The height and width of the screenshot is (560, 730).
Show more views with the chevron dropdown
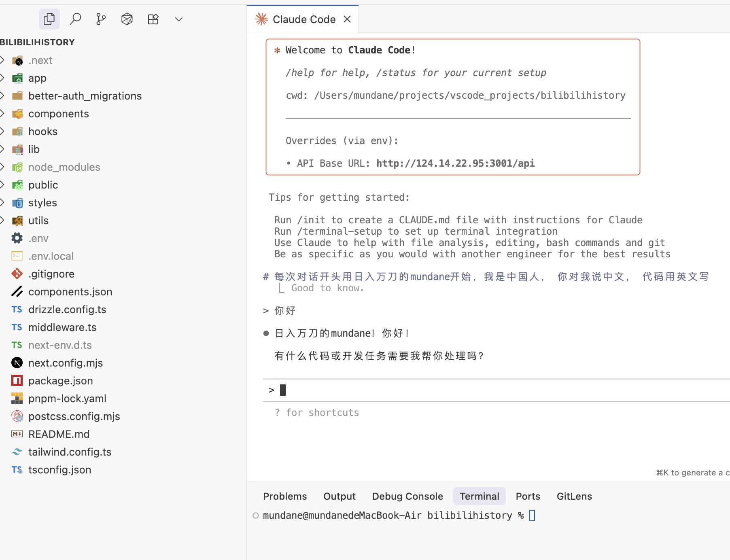pos(179,19)
